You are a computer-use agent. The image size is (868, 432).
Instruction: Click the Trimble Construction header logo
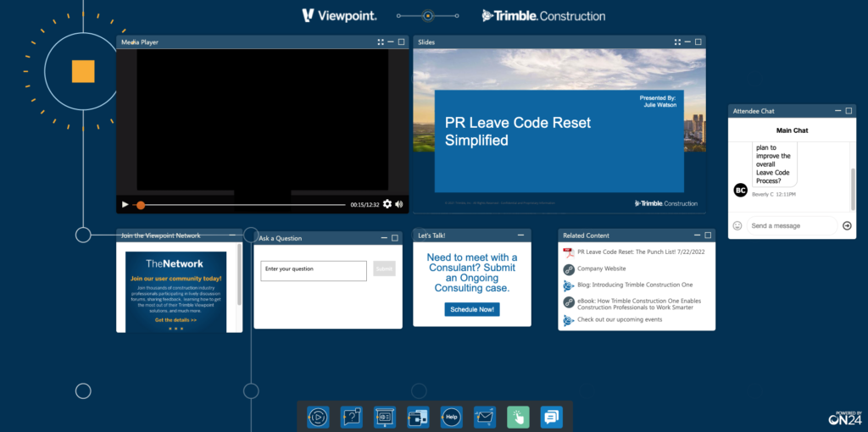pos(543,15)
